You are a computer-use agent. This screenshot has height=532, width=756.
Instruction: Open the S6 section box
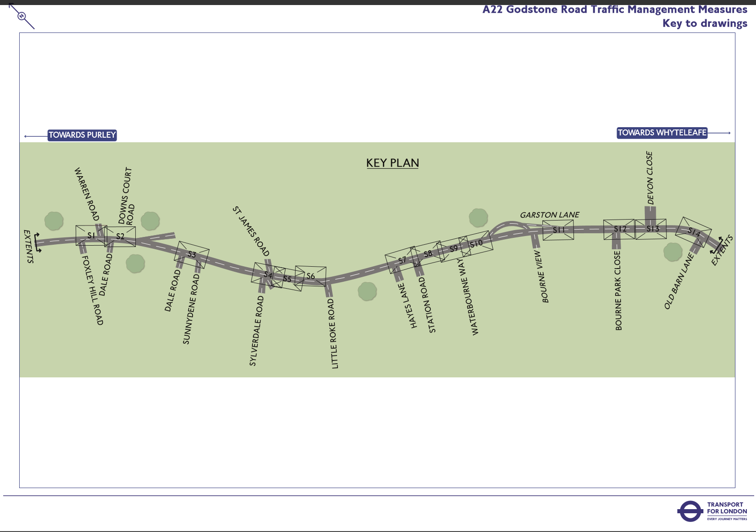311,276
